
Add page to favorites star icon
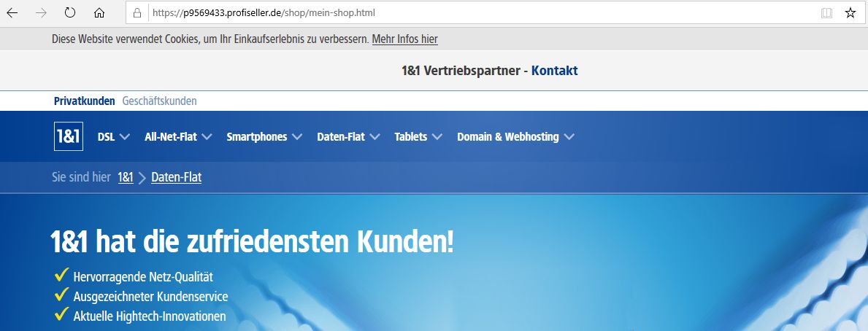tap(850, 13)
